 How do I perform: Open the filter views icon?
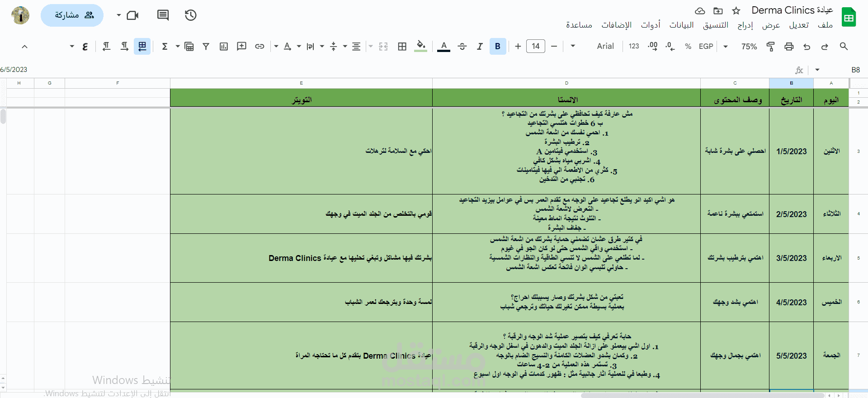189,46
